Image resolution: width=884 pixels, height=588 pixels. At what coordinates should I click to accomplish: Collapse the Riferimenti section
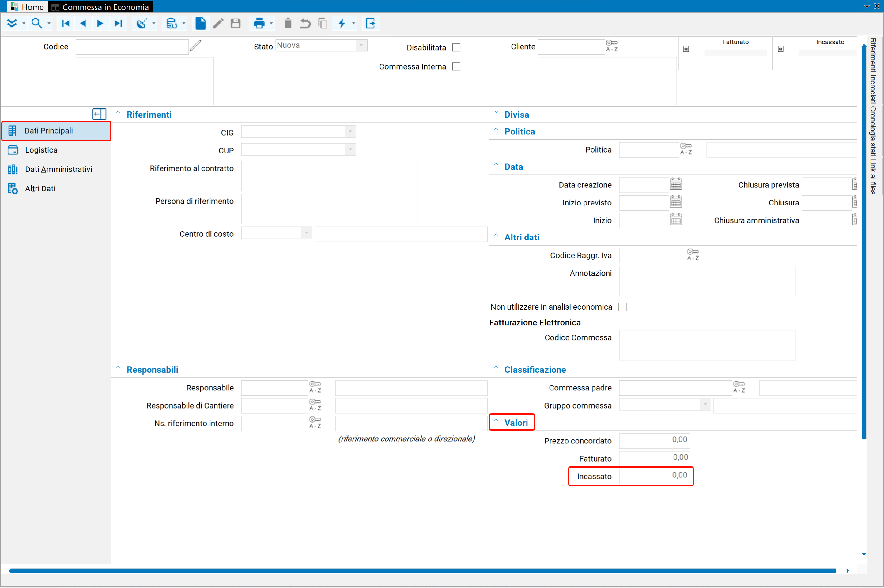118,112
